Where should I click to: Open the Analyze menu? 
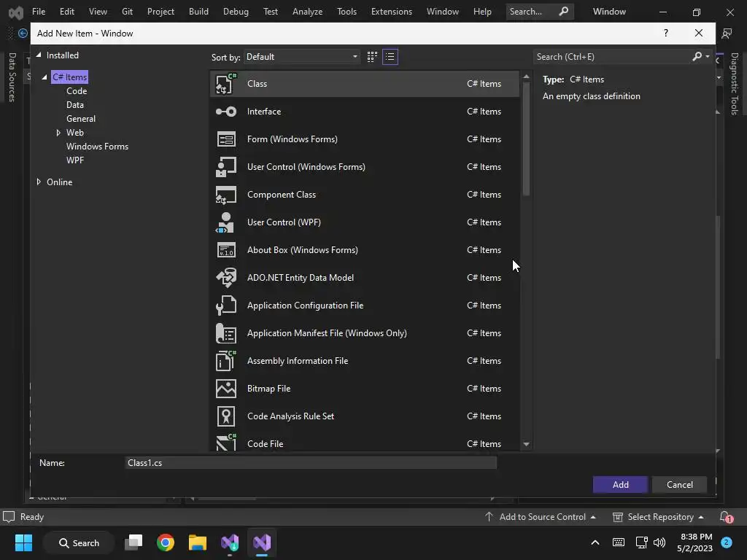point(307,12)
